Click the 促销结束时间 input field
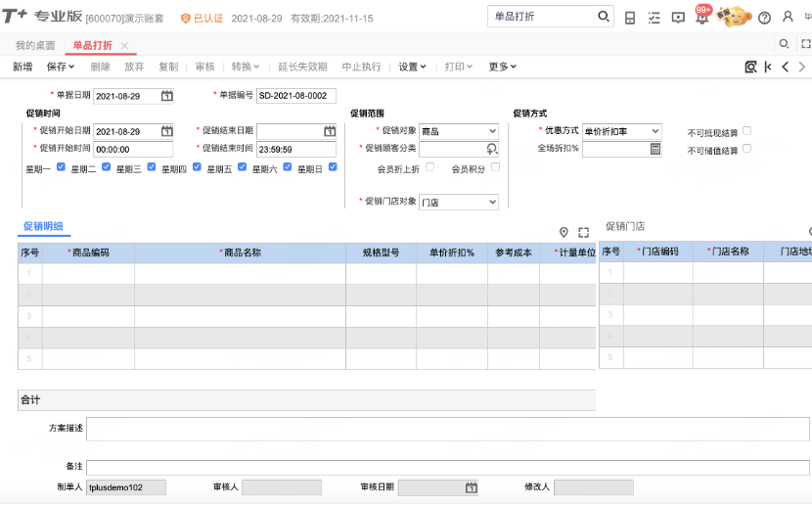This screenshot has height=505, width=812. click(x=296, y=149)
